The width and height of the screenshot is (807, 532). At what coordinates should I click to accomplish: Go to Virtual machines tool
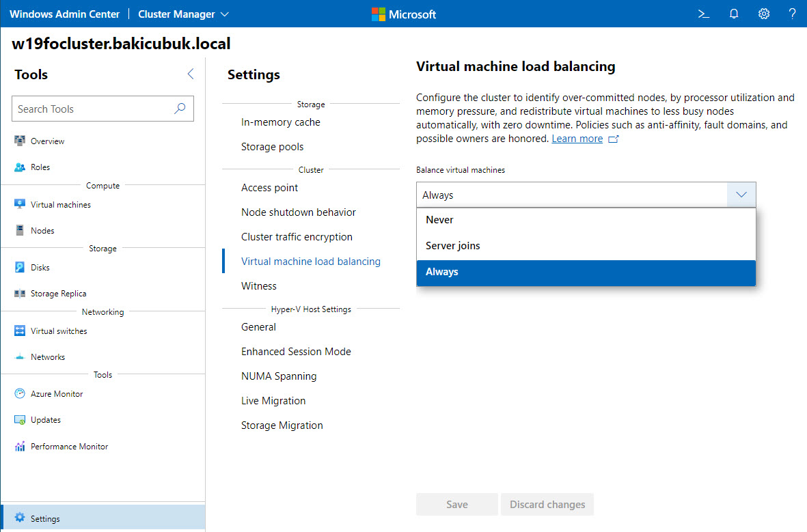tap(61, 205)
